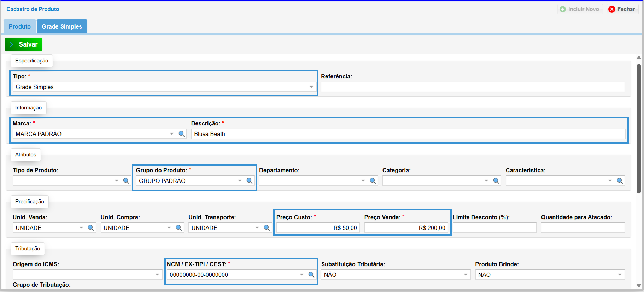Click the NCM / EX-TIPI / CEST search icon
The image size is (644, 292).
[x=311, y=275]
